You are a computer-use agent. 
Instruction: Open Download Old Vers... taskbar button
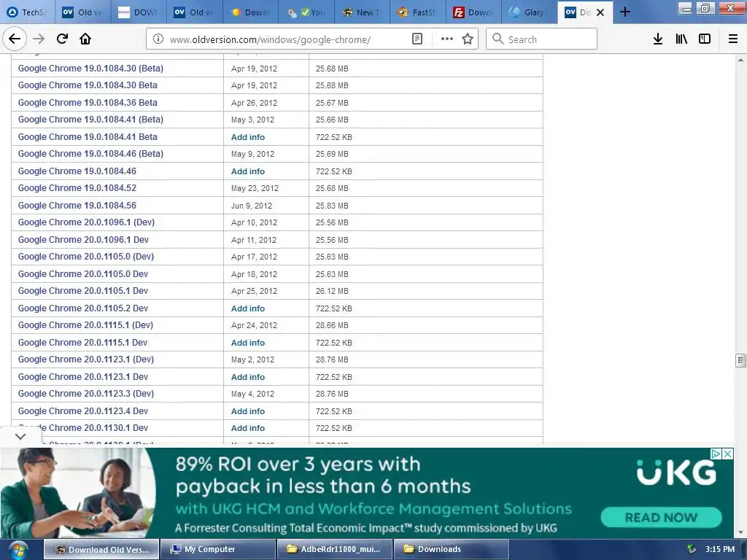tap(101, 550)
